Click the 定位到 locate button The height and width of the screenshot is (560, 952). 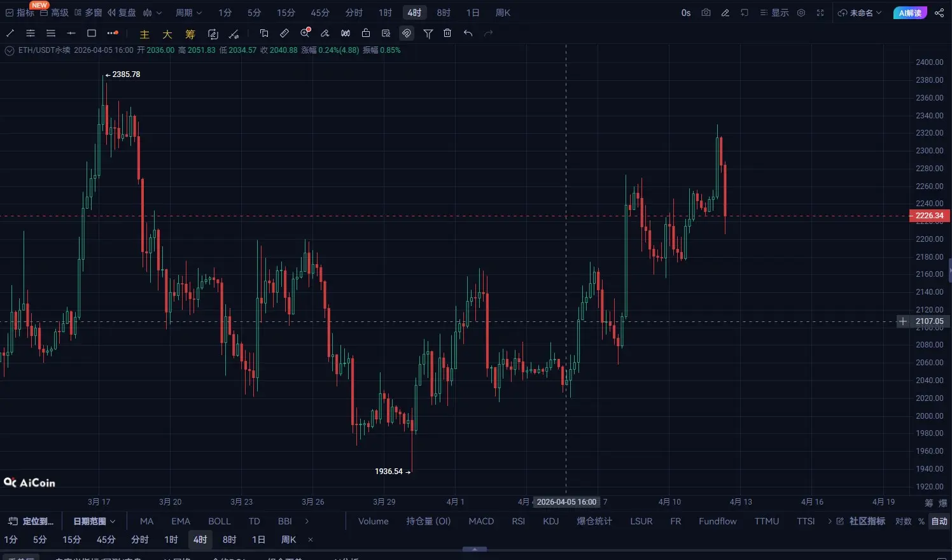pyautogui.click(x=31, y=521)
